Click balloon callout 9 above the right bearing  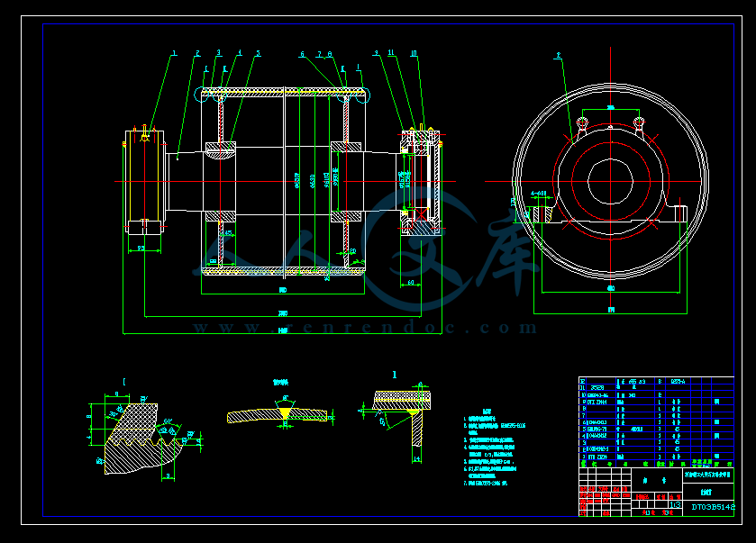(376, 52)
